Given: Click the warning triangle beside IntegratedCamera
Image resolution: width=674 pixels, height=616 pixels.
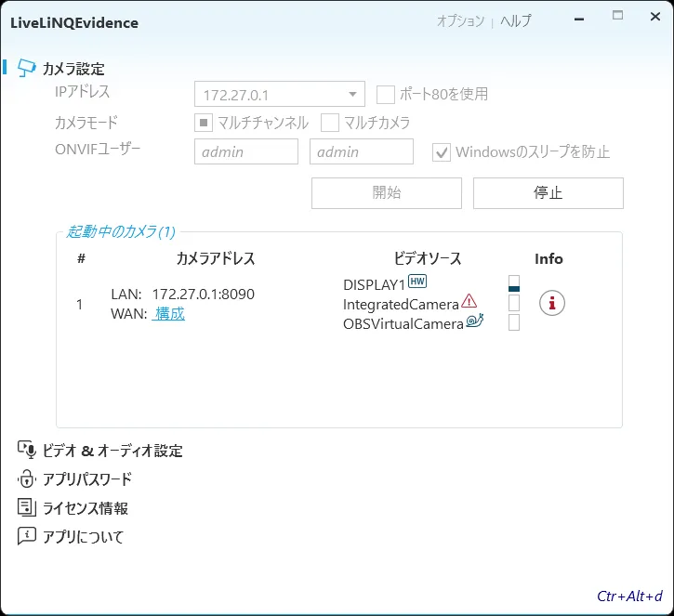Looking at the screenshot, I should point(469,301).
